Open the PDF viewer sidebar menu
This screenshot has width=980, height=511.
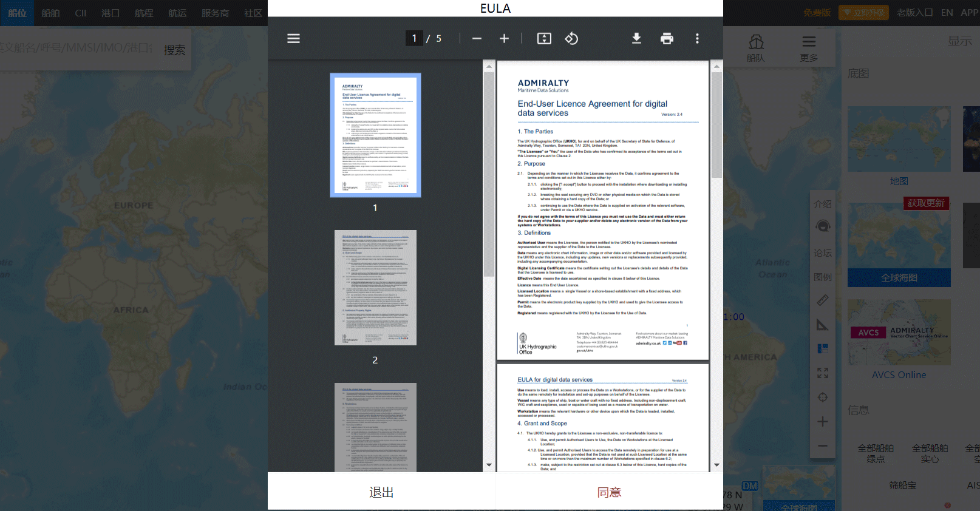coord(293,38)
